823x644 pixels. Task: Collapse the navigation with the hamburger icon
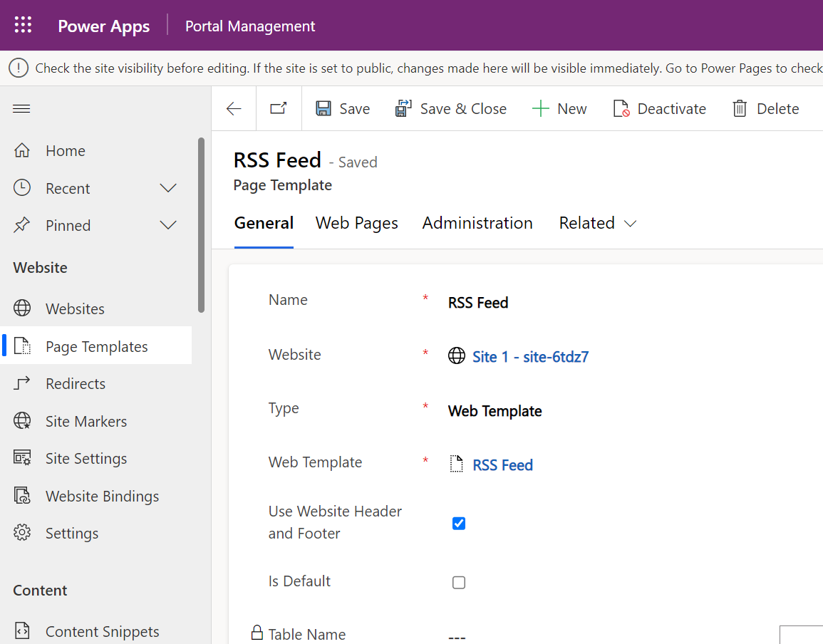pos(21,108)
